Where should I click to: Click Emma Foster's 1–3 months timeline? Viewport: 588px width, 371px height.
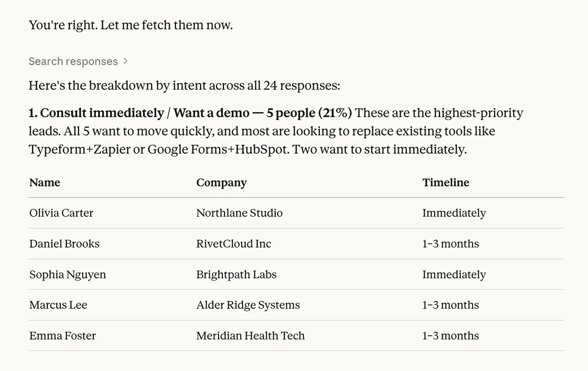pos(450,336)
